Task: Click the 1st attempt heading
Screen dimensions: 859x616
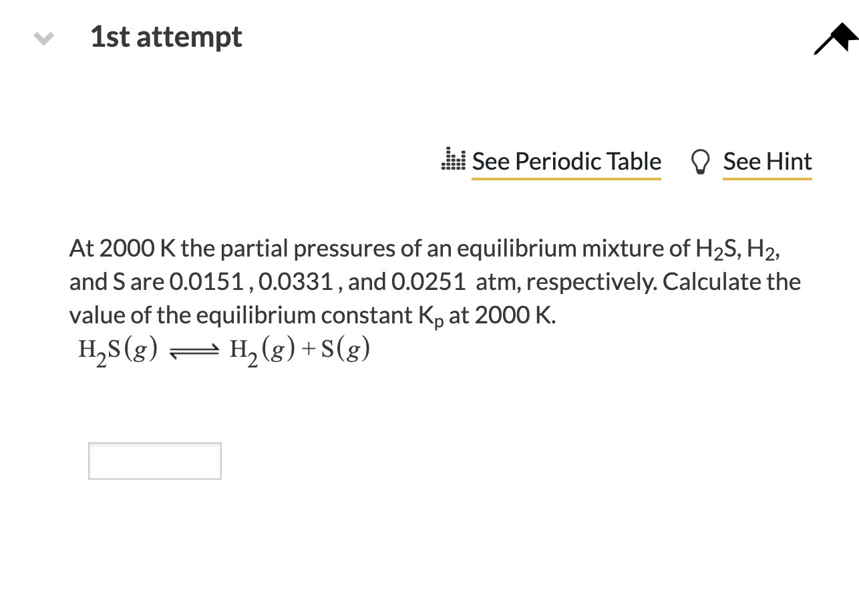Action: pos(165,37)
